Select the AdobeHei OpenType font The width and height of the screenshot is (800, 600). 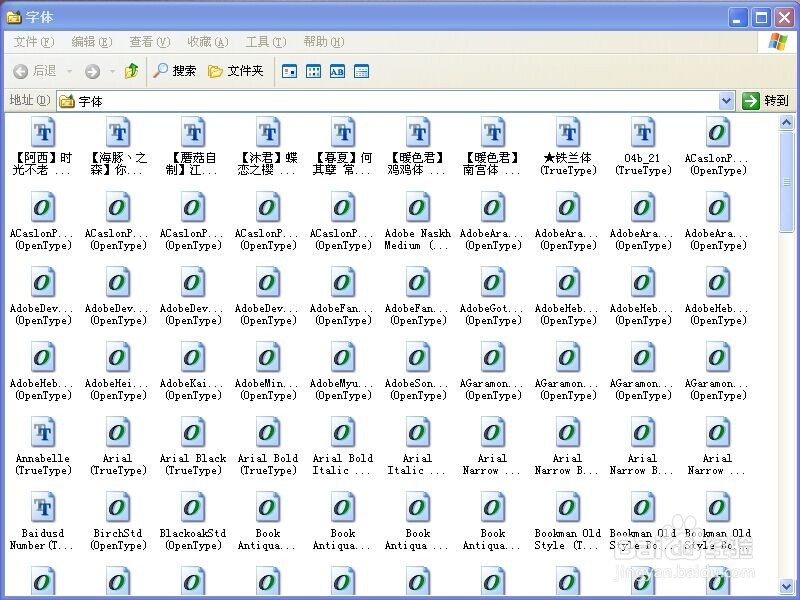[118, 371]
